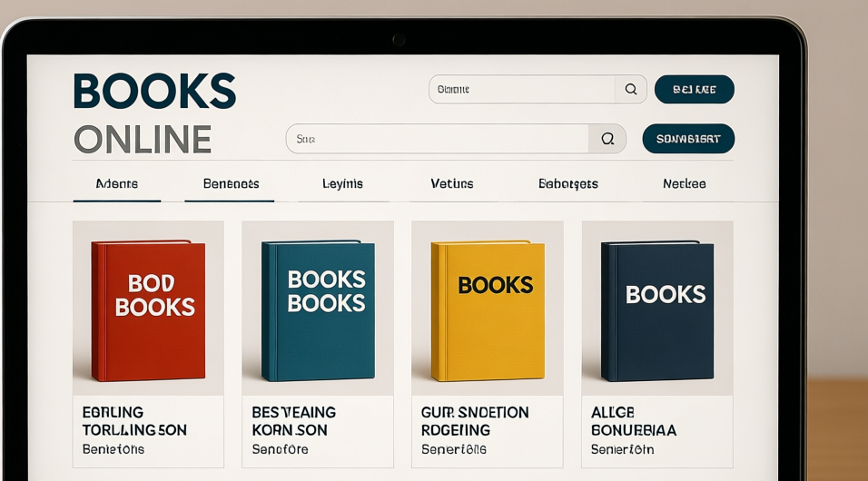Click the magnifier icon in the wider lower search bar
Viewport: 868px width, 481px height.
pyautogui.click(x=607, y=139)
